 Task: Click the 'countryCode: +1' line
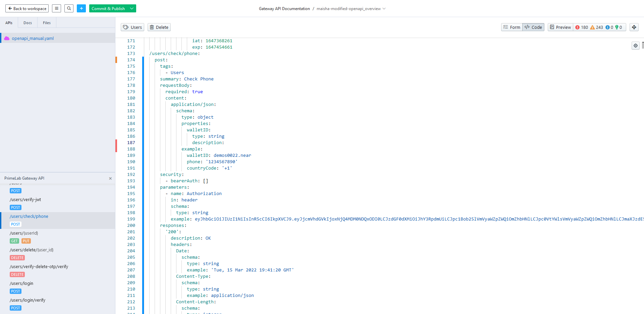click(x=210, y=168)
